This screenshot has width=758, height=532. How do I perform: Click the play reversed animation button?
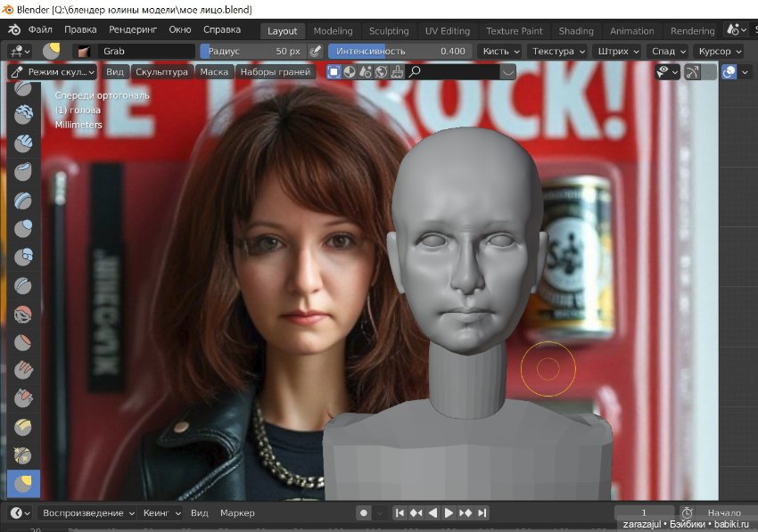click(433, 513)
